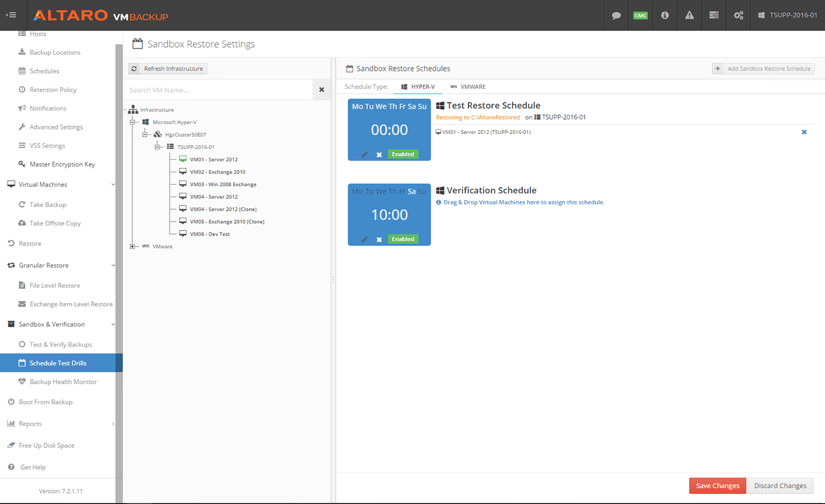Collapse the sidebar with the hamburger arrow icon
This screenshot has width=825, height=504.
pyautogui.click(x=11, y=15)
